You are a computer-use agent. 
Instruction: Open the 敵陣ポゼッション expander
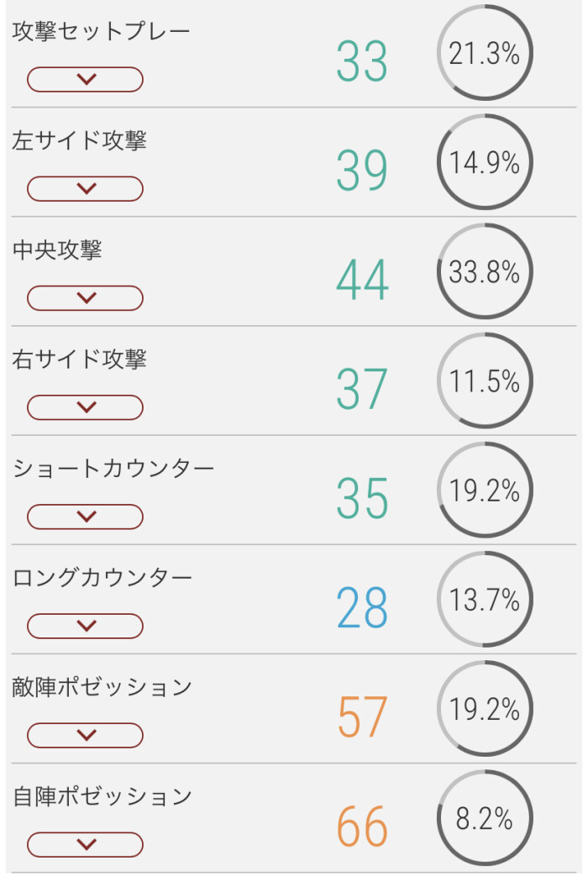coord(85,735)
